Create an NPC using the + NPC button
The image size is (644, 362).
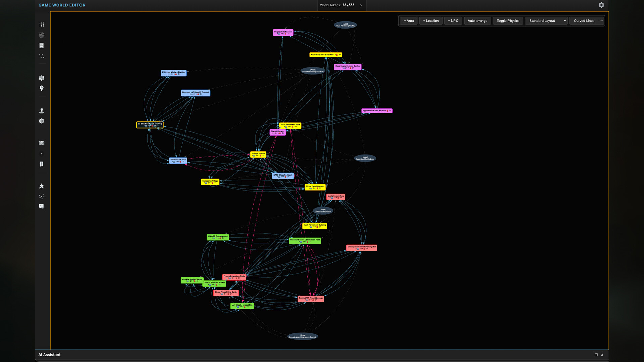[x=453, y=20]
